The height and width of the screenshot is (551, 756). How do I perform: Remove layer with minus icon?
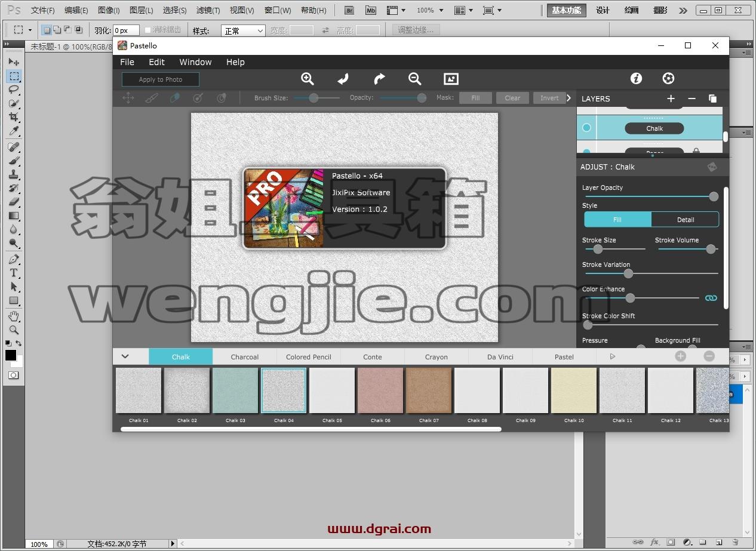click(x=692, y=98)
